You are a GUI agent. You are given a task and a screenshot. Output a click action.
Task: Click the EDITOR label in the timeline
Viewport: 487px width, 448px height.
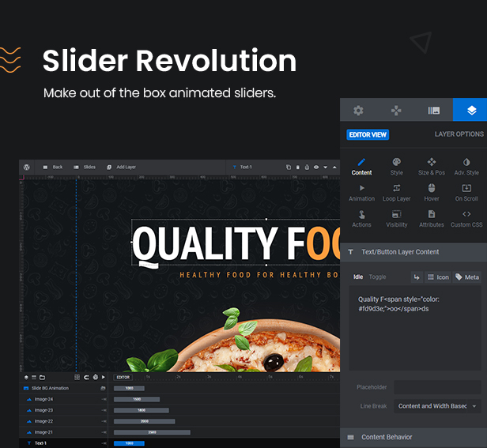click(x=123, y=377)
